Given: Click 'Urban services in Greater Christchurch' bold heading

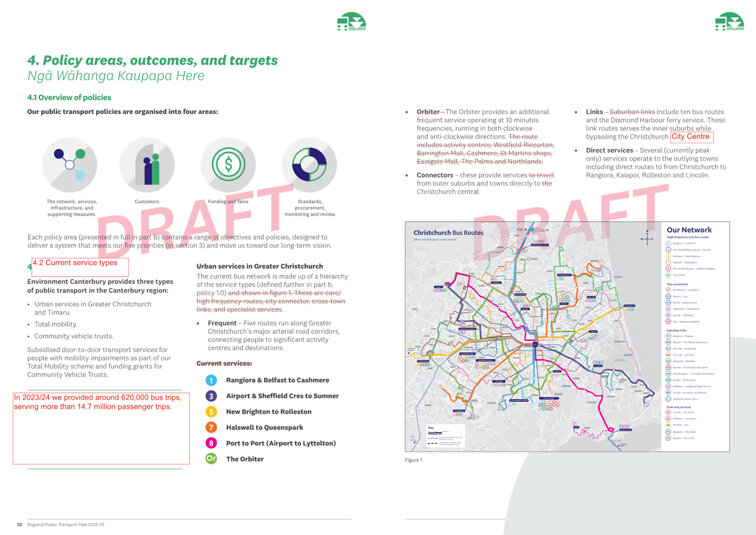Looking at the screenshot, I should coord(259,266).
